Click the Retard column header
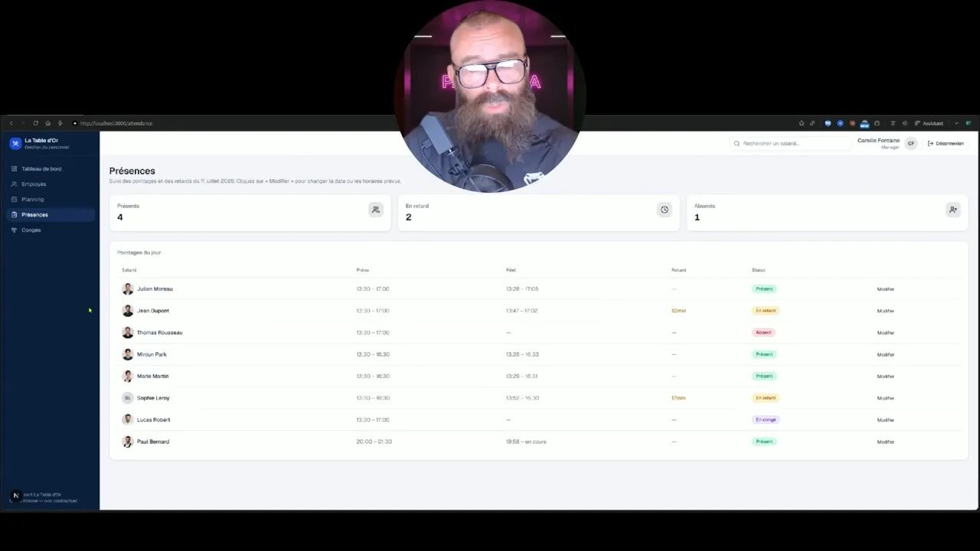The width and height of the screenshot is (980, 551). [678, 270]
